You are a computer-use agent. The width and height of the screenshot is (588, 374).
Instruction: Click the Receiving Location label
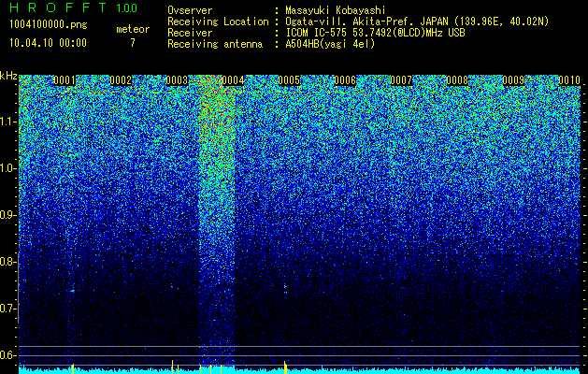218,22
